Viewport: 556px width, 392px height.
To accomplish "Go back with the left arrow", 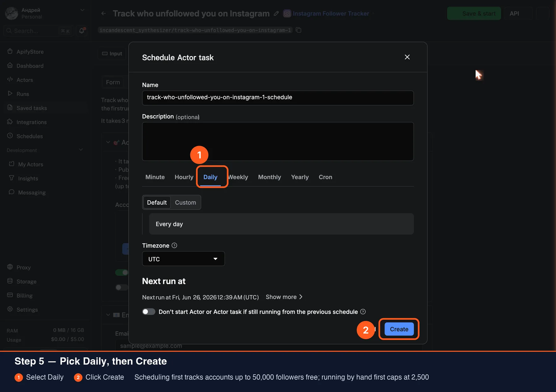I will tap(103, 14).
